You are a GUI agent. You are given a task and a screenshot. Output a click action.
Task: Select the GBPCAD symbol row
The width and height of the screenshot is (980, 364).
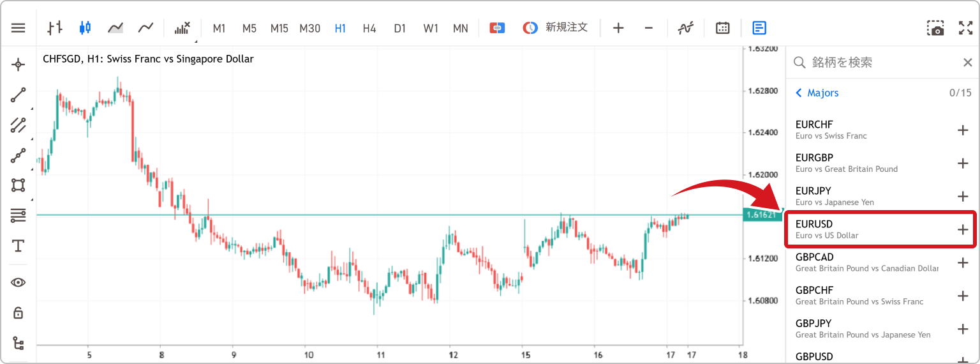click(x=882, y=262)
